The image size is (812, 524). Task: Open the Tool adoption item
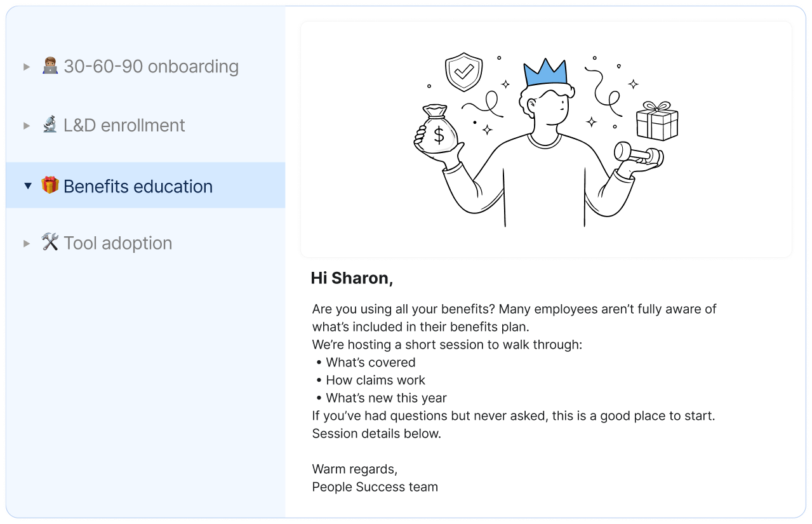(x=118, y=243)
